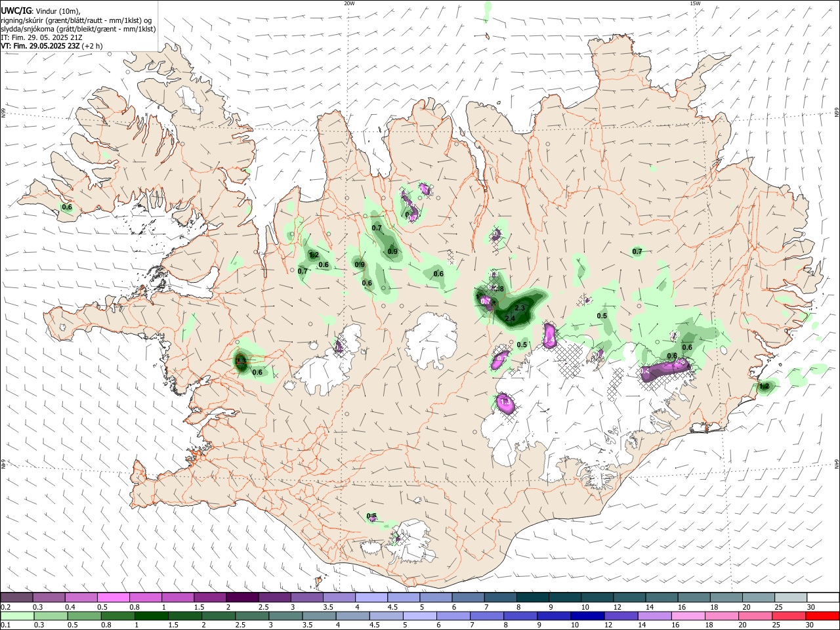Click the 'VT: Fim. 29.05.2025 23Z (+2 h)' line
The width and height of the screenshot is (840, 630).
(51, 46)
